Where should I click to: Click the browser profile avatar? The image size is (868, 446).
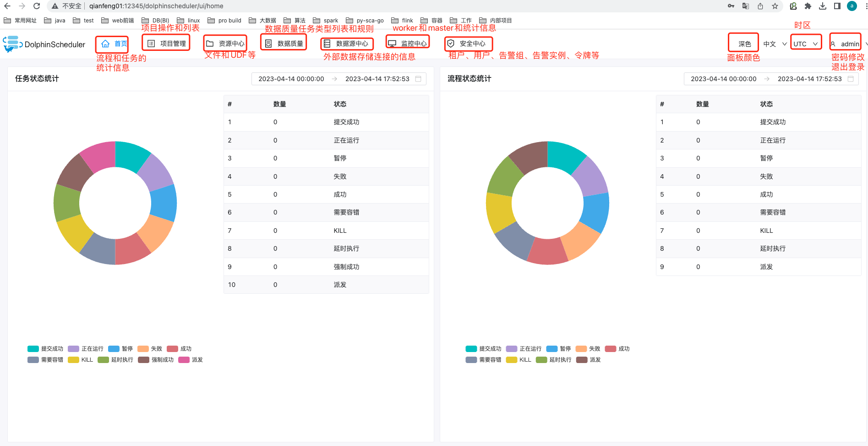852,6
